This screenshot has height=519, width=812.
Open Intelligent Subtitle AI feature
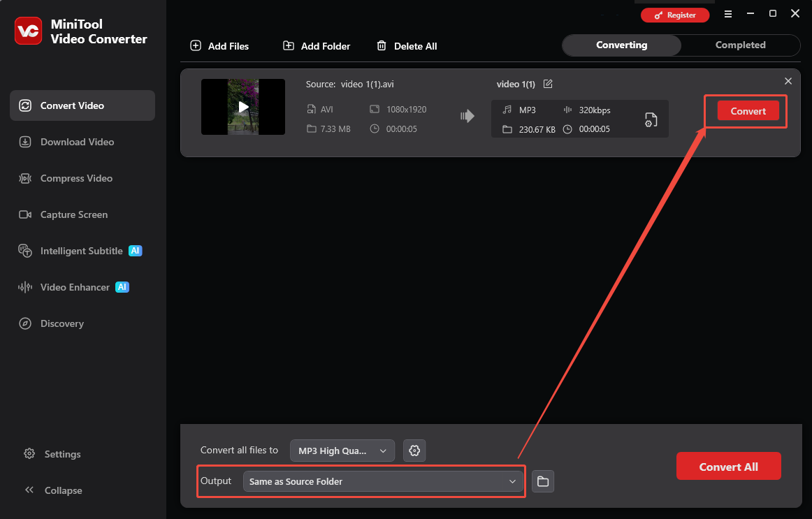pyautogui.click(x=80, y=251)
